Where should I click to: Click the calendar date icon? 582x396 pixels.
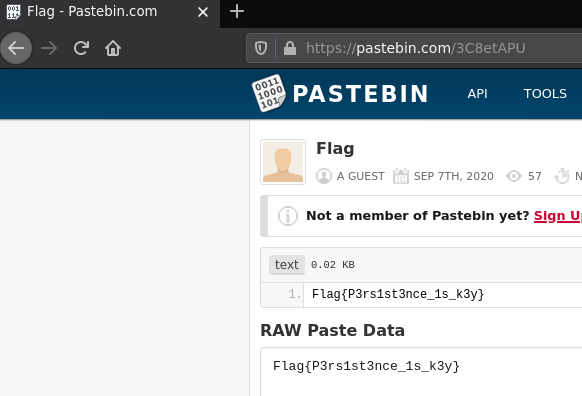coord(401,176)
